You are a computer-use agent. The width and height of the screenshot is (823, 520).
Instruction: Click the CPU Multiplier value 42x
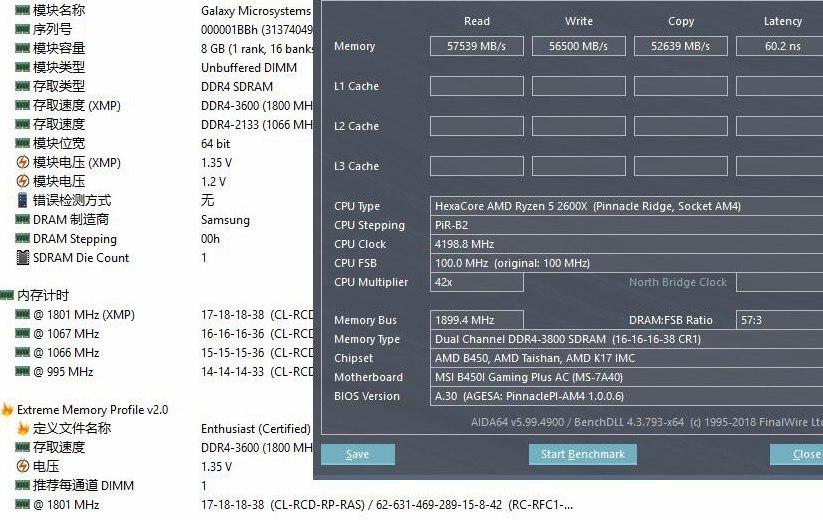pos(477,282)
